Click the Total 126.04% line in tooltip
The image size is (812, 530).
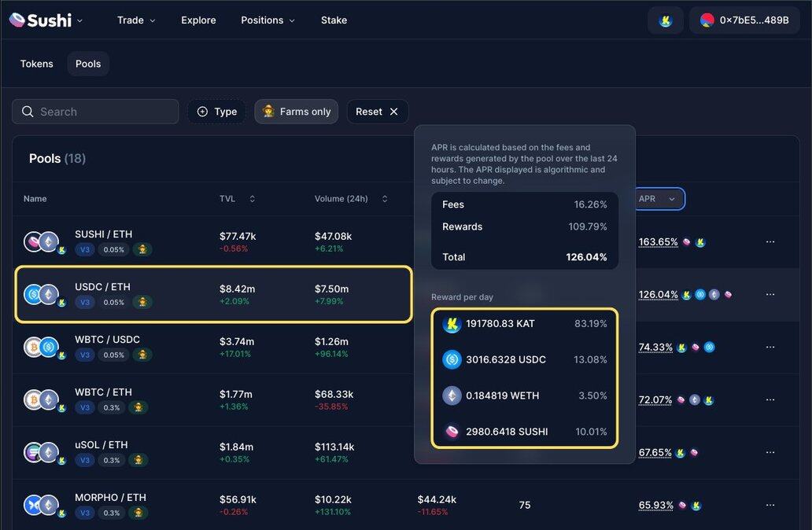pyautogui.click(x=525, y=256)
